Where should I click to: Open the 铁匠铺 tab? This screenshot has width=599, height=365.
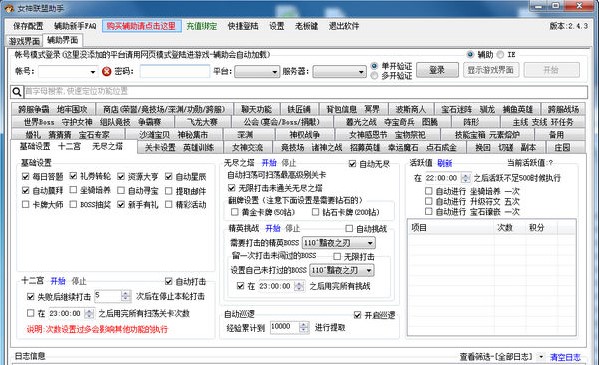(299, 109)
